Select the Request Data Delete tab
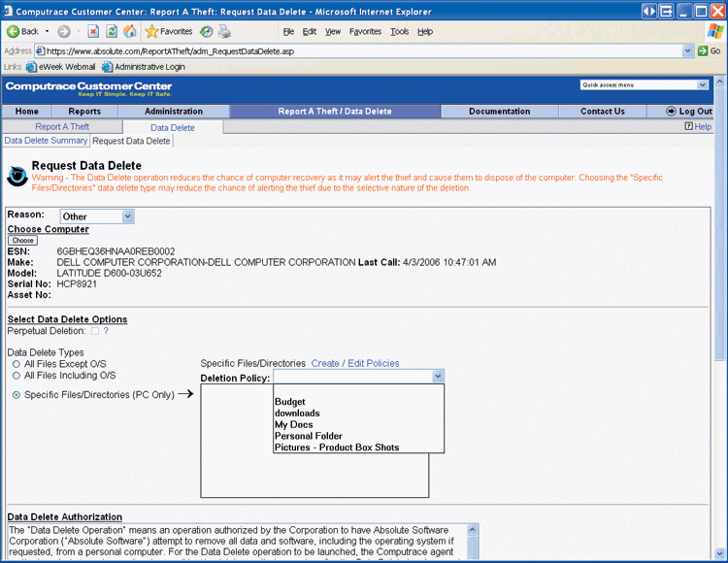 pyautogui.click(x=131, y=141)
